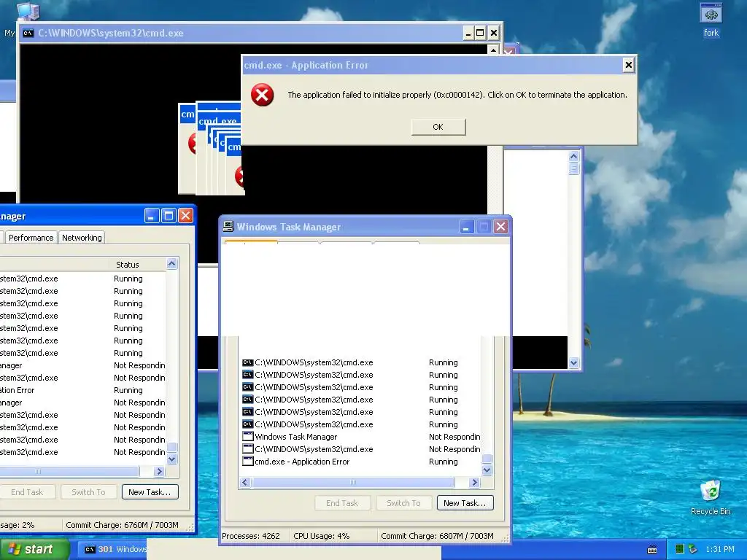Click scroll up arrow of background window behind dialog
747x560 pixels.
pos(573,157)
